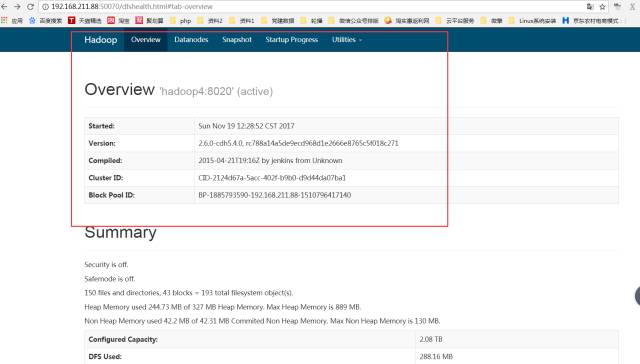The width and height of the screenshot is (640, 364).
Task: Open the orange globe-icon bookmark
Action: point(388,20)
